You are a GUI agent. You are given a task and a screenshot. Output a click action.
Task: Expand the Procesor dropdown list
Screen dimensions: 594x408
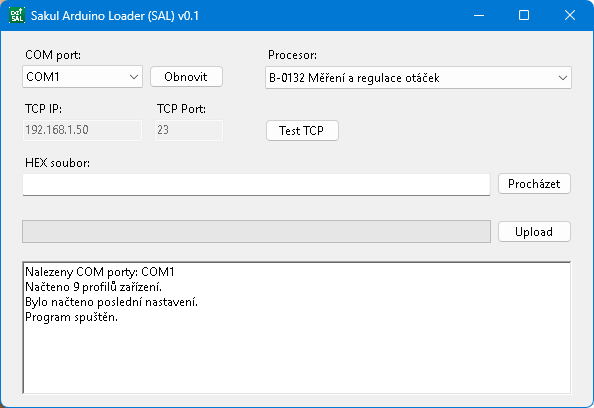coord(418,78)
